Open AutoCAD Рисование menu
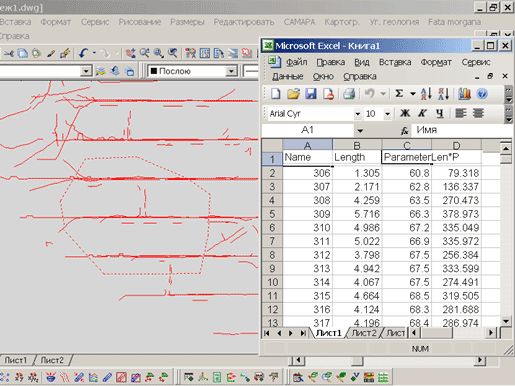Image resolution: width=515 pixels, height=386 pixels. [x=140, y=22]
